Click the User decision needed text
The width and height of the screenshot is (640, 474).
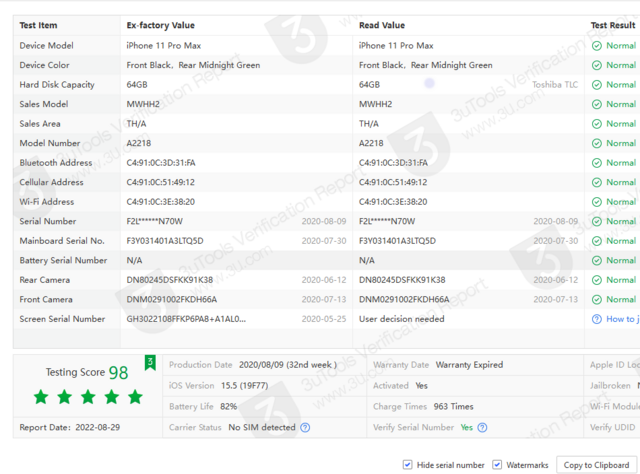(x=402, y=319)
